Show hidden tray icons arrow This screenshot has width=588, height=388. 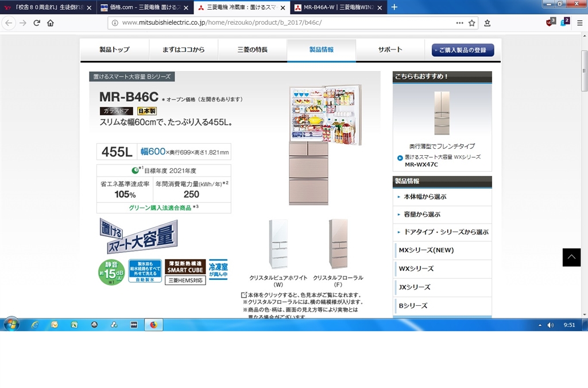tap(540, 325)
